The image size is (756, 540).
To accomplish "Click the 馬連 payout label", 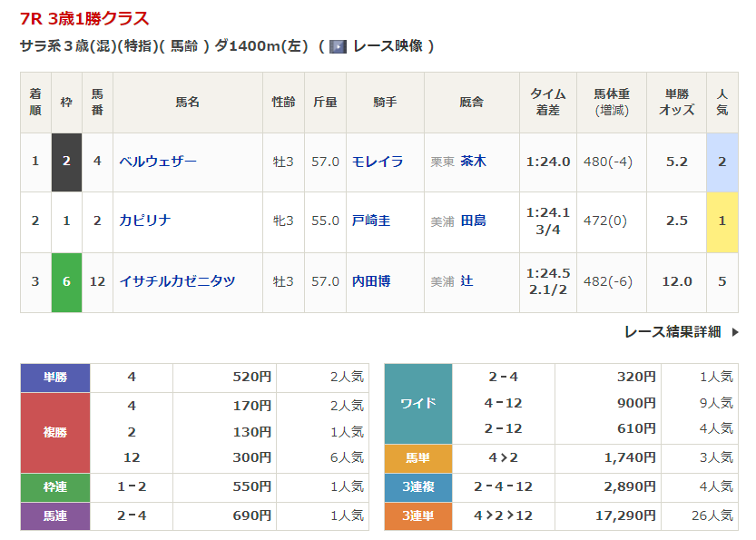I will coord(55,515).
